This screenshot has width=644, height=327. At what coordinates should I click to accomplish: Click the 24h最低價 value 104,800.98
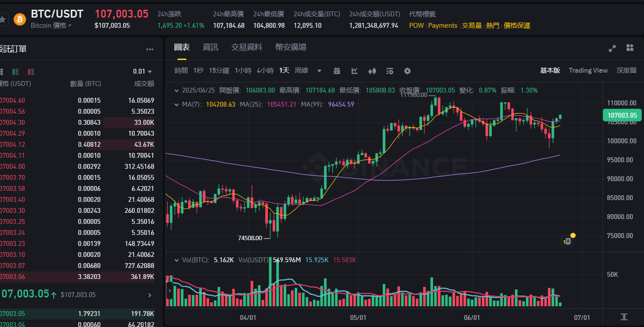269,26
